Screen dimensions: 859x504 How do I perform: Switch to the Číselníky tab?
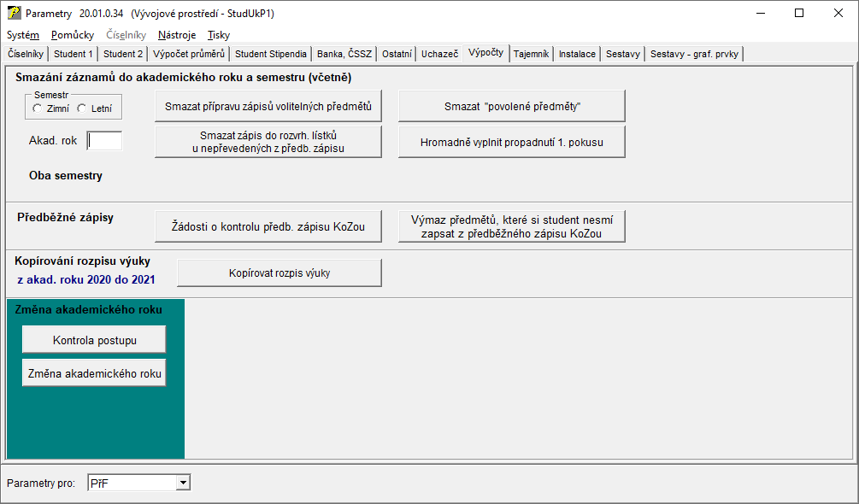(x=25, y=54)
